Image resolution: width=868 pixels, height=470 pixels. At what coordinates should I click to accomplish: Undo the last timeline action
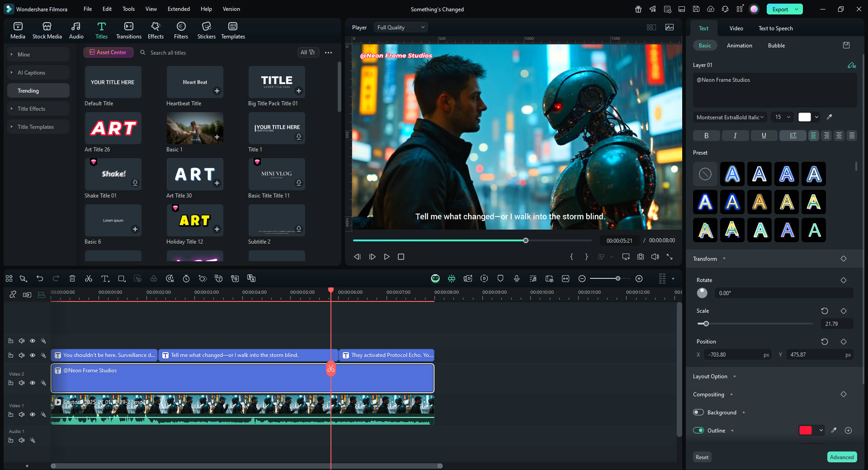point(40,278)
